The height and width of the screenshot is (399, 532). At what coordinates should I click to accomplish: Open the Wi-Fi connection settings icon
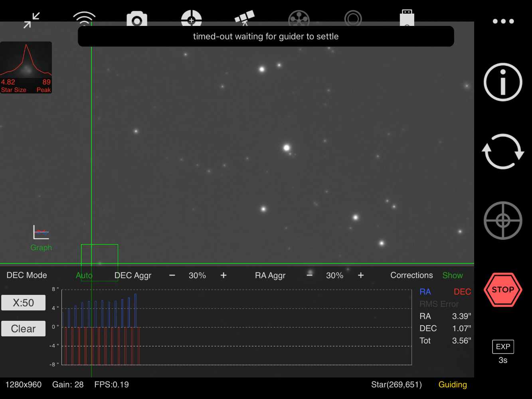[84, 18]
